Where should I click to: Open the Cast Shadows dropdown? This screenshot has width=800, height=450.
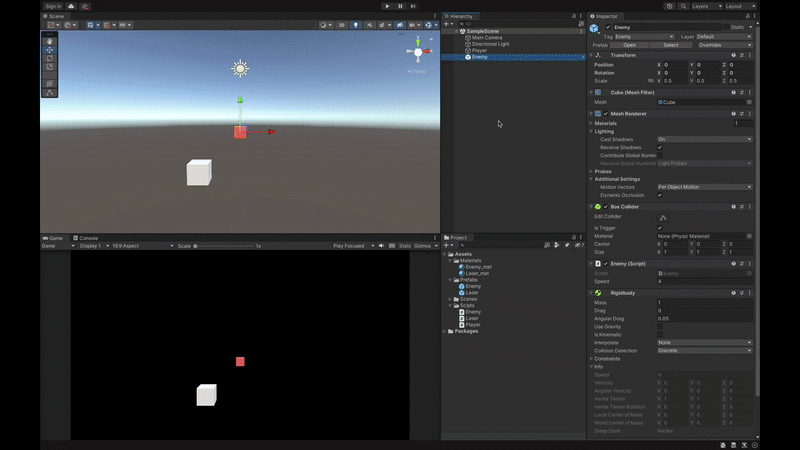click(x=705, y=139)
